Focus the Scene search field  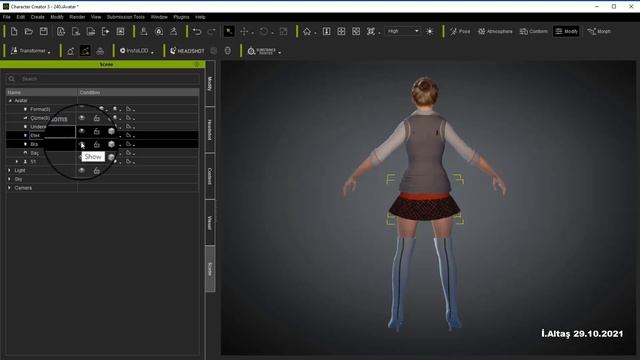(x=103, y=79)
